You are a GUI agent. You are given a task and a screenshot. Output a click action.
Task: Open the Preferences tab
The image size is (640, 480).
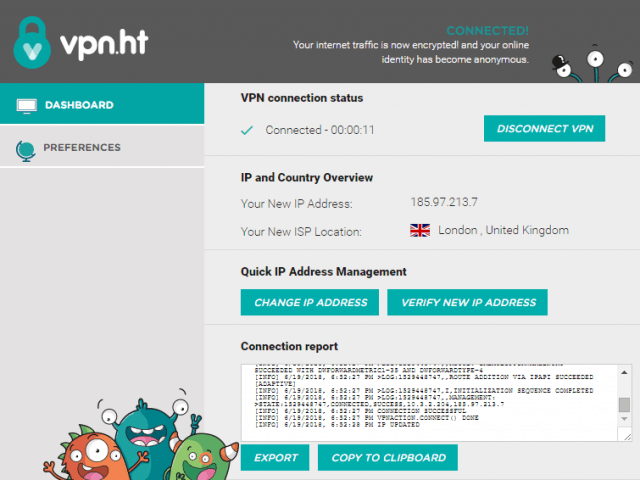coord(102,147)
